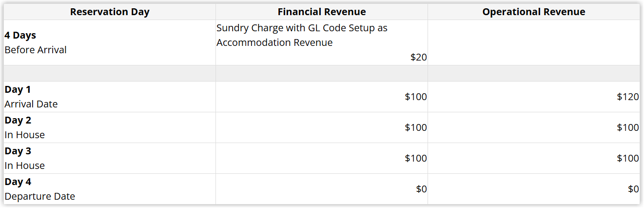
Task: Click Day 3 operational revenue $100
Action: tap(628, 158)
